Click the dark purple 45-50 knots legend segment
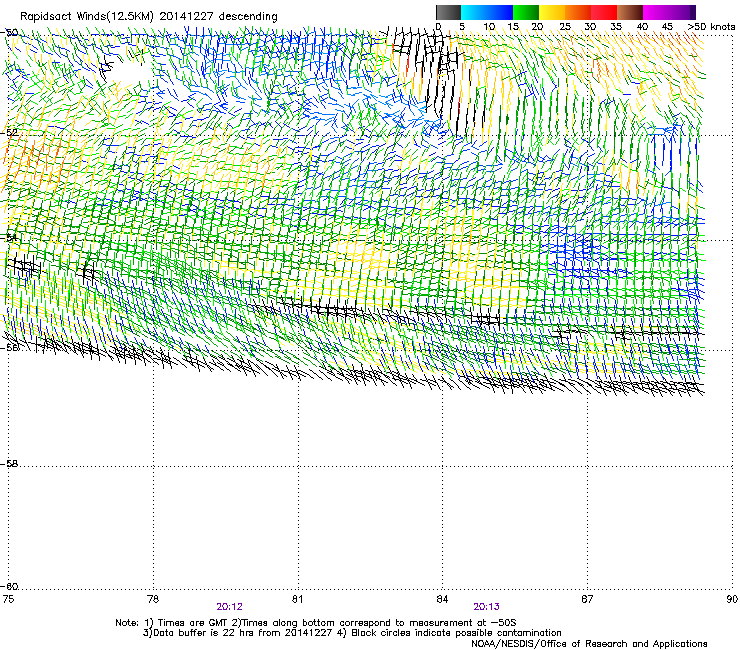740x650 pixels. pyautogui.click(x=682, y=12)
